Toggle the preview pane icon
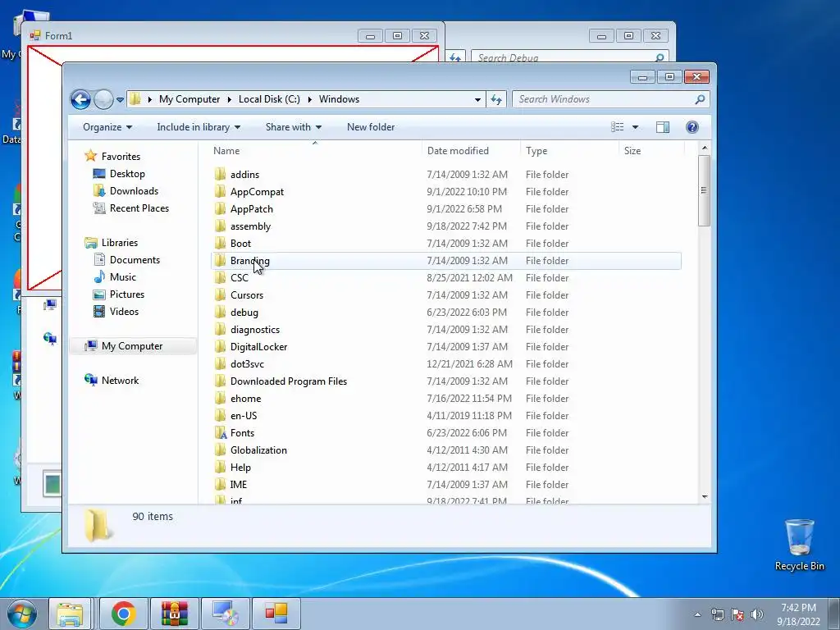Viewport: 840px width, 630px height. (663, 127)
